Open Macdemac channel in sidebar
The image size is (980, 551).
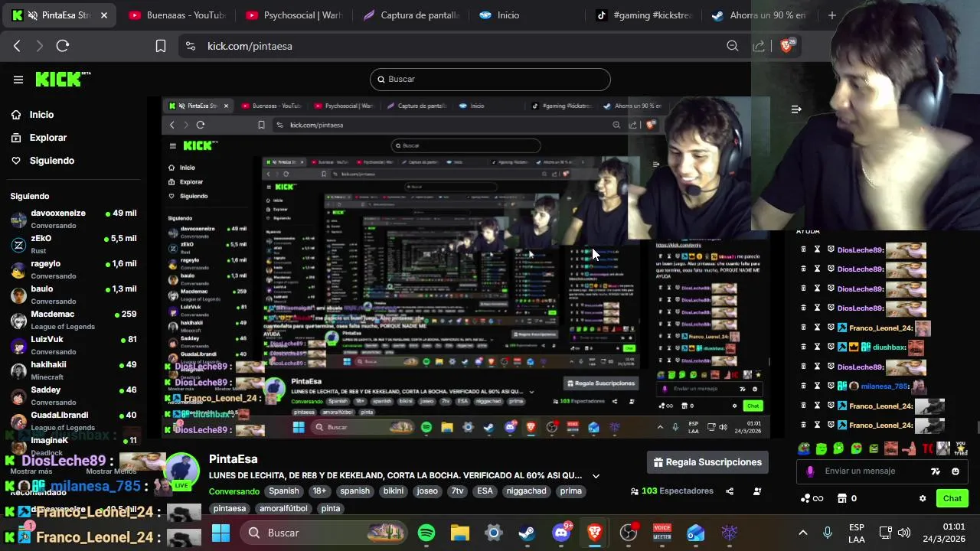[73, 320]
